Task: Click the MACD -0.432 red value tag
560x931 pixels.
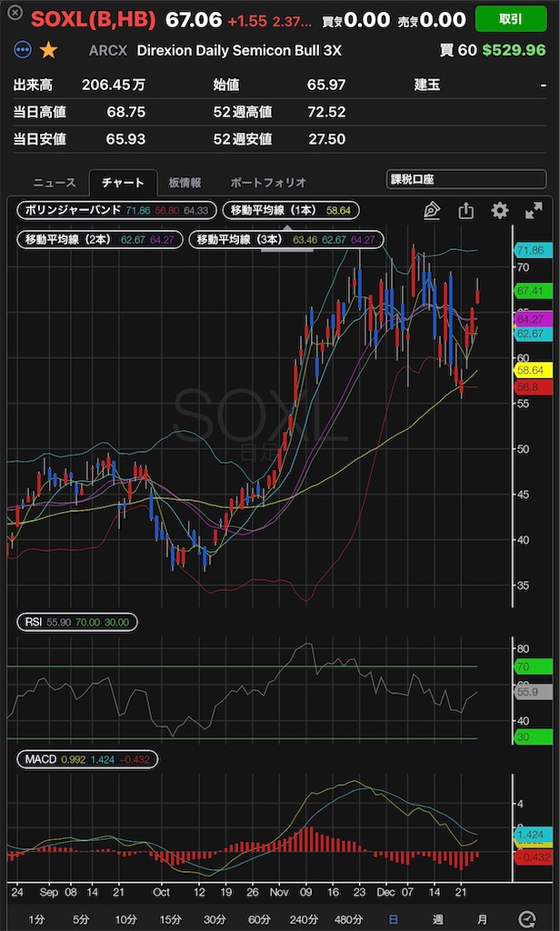Action: click(x=532, y=858)
